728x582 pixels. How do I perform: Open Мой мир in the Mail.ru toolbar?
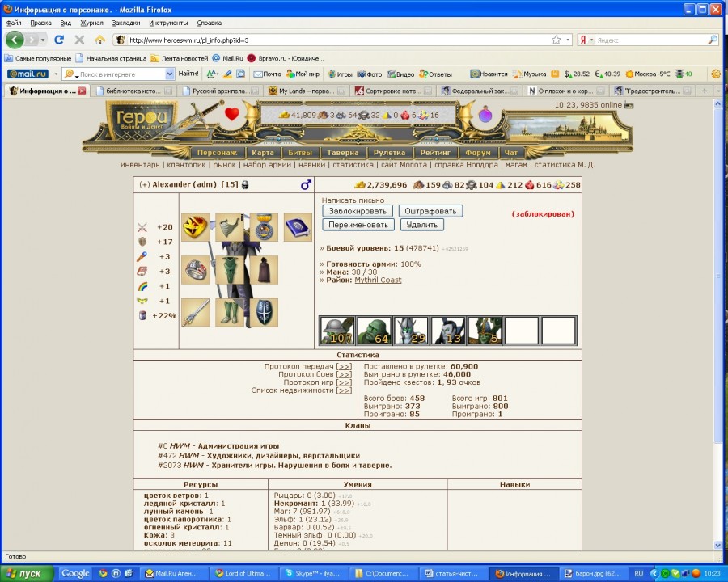click(x=303, y=74)
